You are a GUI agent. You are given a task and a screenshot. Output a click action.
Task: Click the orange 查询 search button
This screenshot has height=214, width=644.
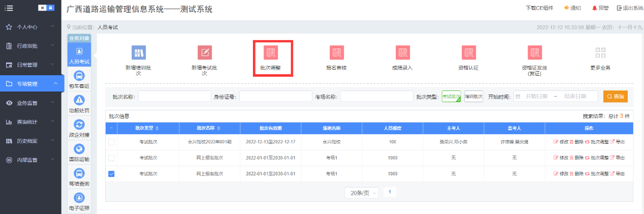(616, 97)
